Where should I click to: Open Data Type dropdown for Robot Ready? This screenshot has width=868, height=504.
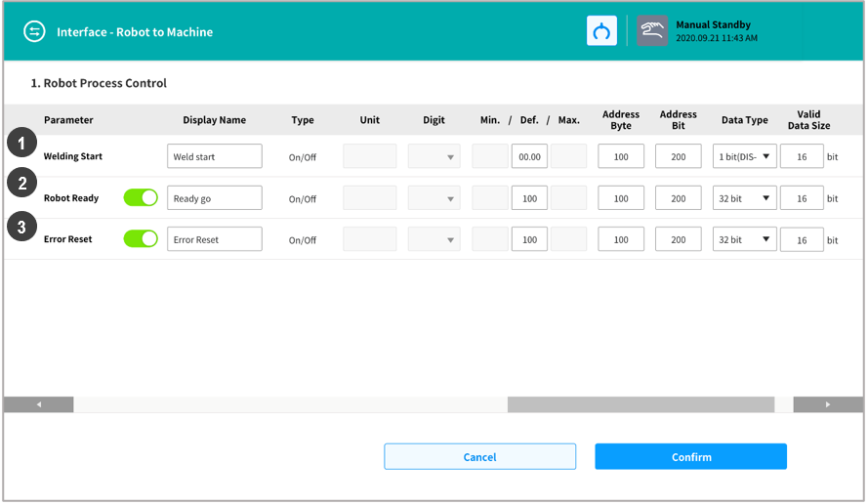coord(744,198)
